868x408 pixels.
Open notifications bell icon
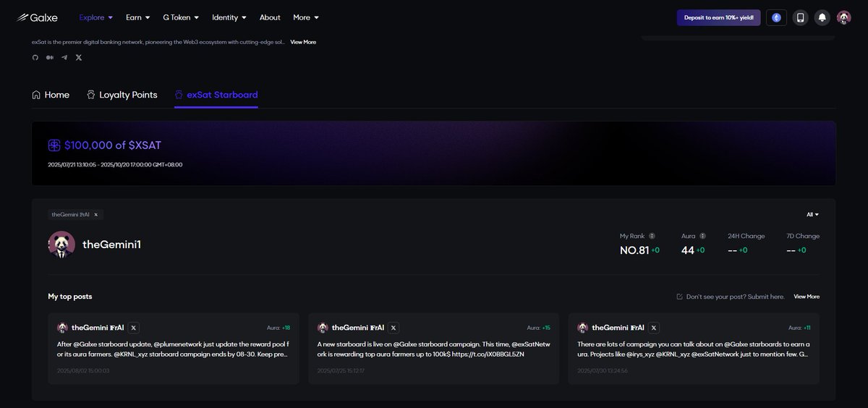click(x=822, y=17)
